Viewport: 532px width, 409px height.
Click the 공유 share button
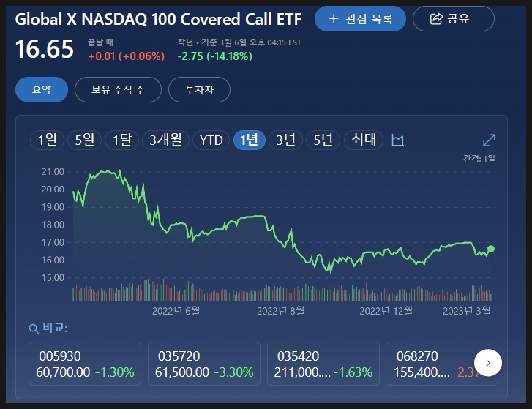(x=453, y=18)
